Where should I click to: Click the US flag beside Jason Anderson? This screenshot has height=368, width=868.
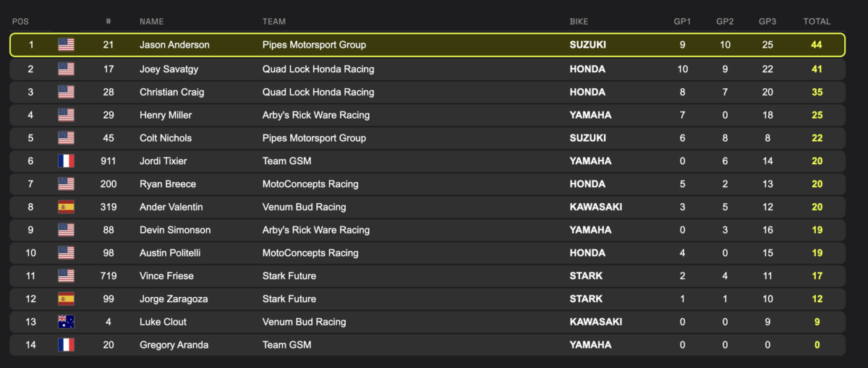click(x=66, y=45)
